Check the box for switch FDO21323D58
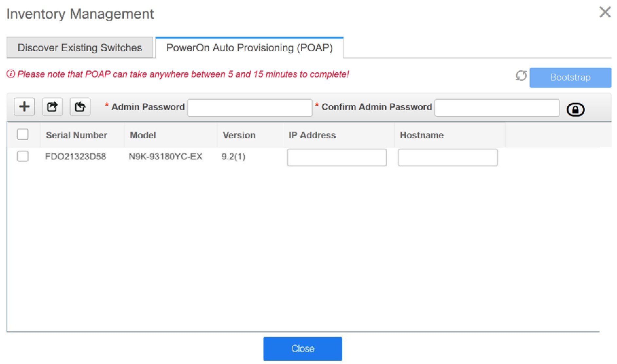Viewport: 617px width, 364px height. coord(23,156)
